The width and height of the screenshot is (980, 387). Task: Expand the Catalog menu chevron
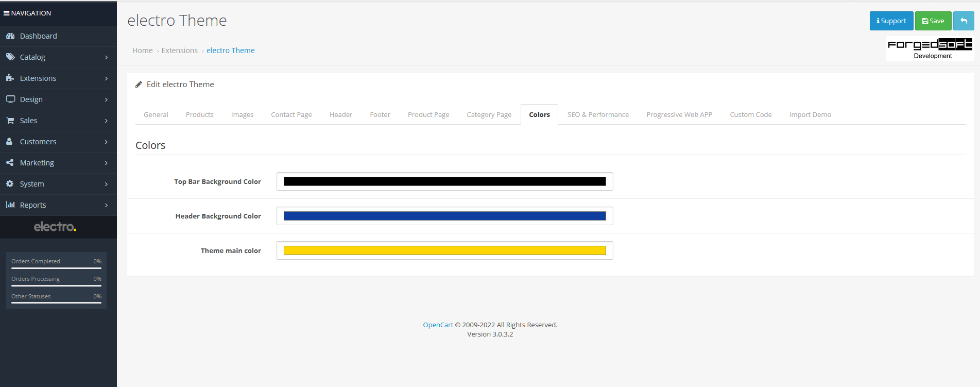click(106, 57)
